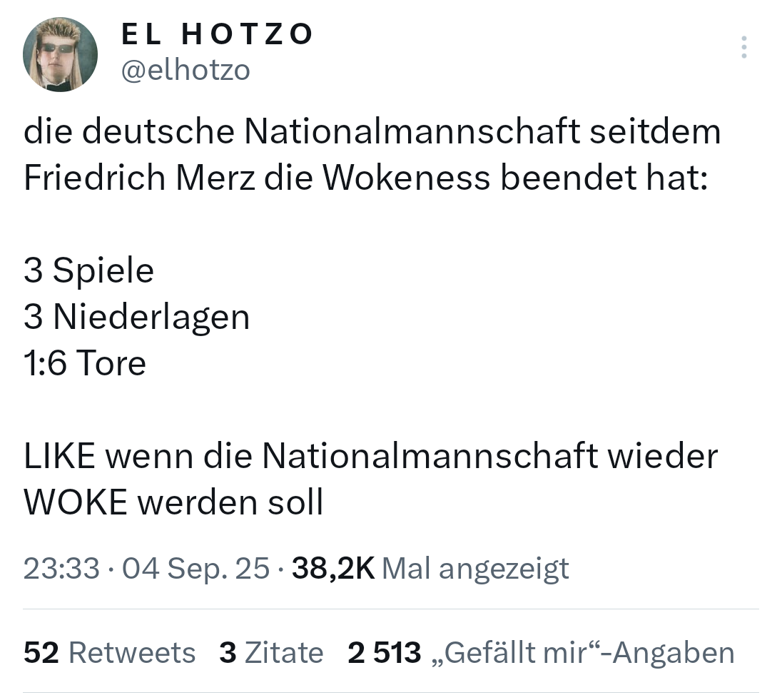Click the word WOKE in capital letters
The width and height of the screenshot is (782, 700).
[x=75, y=502]
